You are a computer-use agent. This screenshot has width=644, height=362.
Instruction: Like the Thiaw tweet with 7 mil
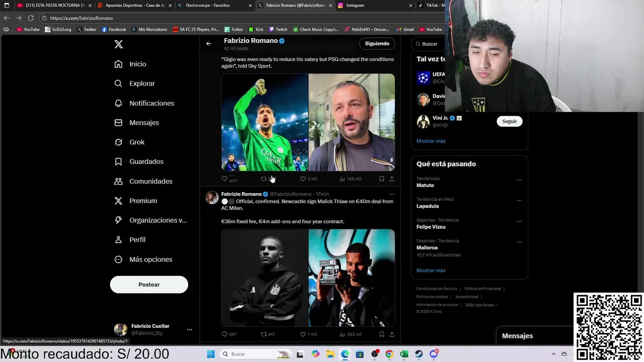point(308,334)
